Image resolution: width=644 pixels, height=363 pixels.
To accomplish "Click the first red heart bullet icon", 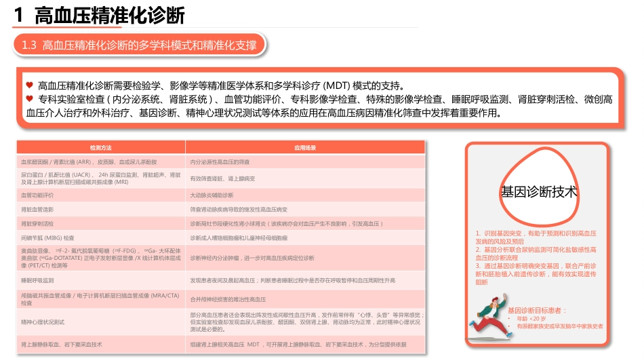I will click(29, 85).
